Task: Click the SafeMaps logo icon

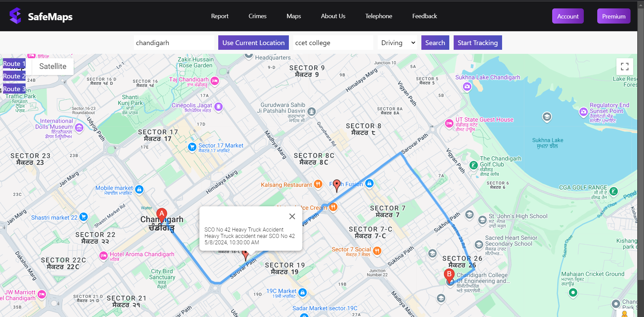Action: click(15, 16)
